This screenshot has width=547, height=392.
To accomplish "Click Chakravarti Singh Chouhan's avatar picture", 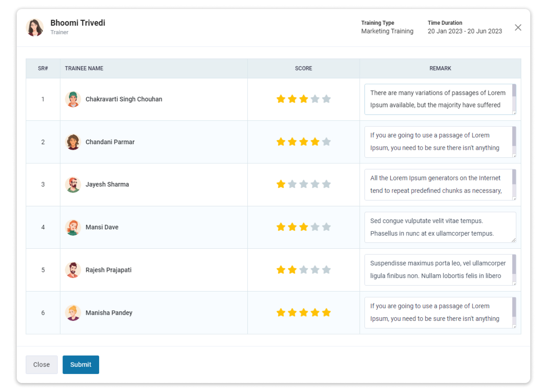I will (73, 99).
